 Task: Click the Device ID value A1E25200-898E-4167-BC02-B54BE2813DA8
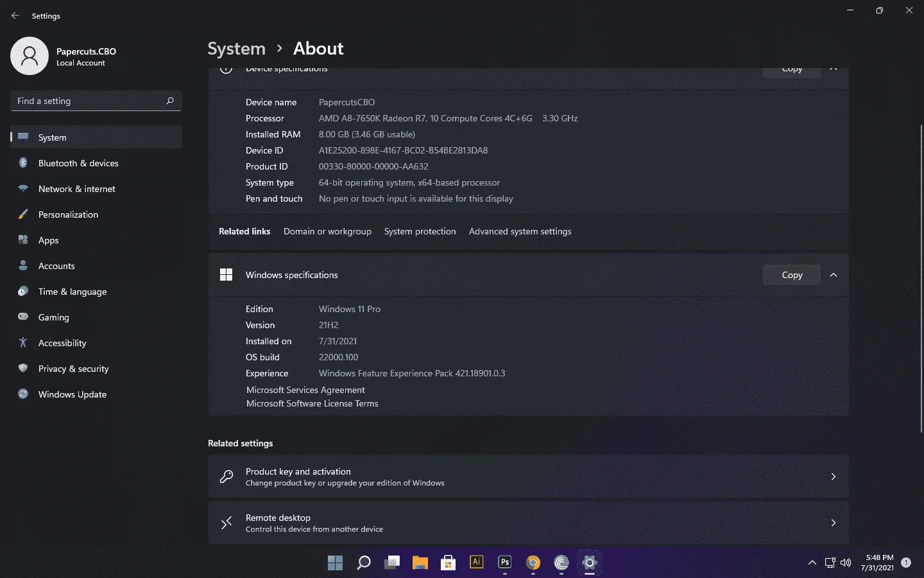[x=403, y=150]
